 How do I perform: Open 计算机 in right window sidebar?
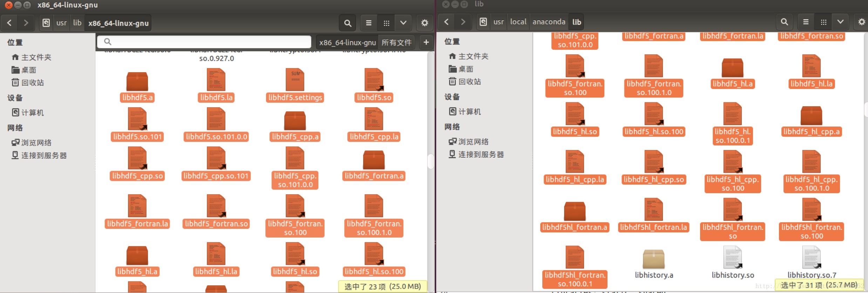pos(465,111)
